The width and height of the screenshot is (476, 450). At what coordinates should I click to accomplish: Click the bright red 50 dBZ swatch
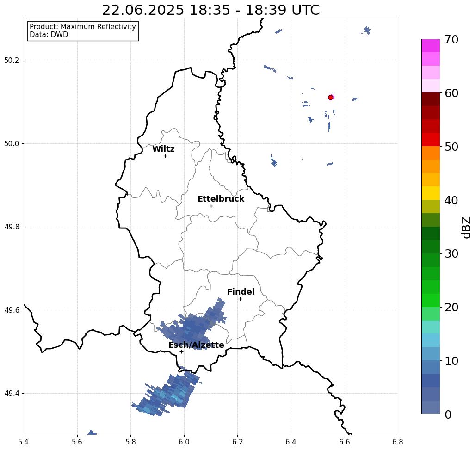(x=431, y=140)
